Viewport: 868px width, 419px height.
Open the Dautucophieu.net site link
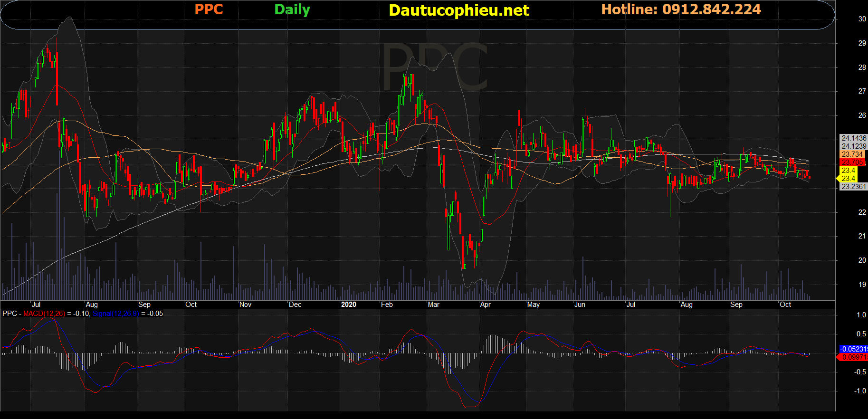coord(458,10)
